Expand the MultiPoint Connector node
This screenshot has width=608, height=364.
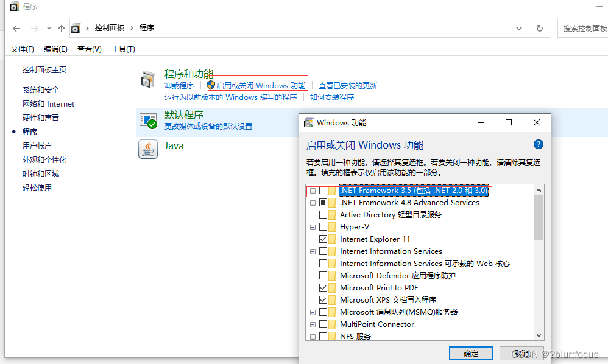pos(313,324)
